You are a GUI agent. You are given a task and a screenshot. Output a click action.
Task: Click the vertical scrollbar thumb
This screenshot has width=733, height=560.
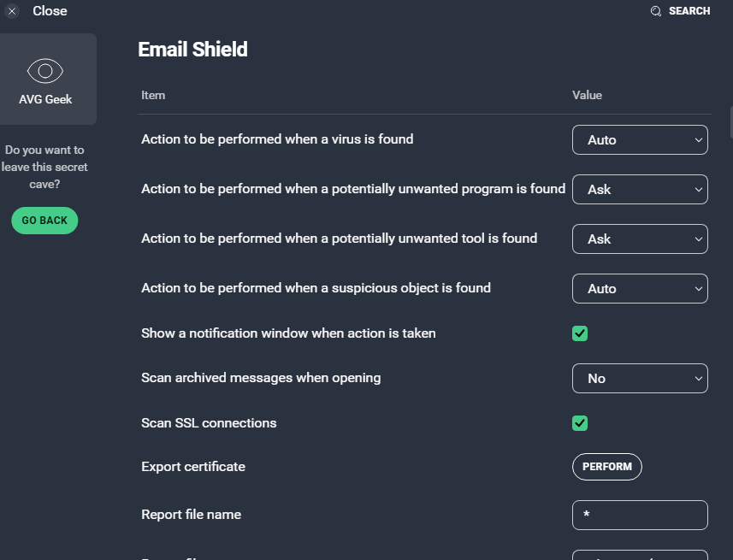[x=730, y=124]
